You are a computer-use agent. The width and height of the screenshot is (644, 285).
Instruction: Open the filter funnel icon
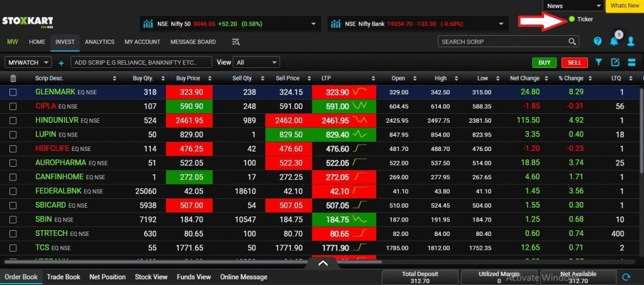[x=599, y=62]
